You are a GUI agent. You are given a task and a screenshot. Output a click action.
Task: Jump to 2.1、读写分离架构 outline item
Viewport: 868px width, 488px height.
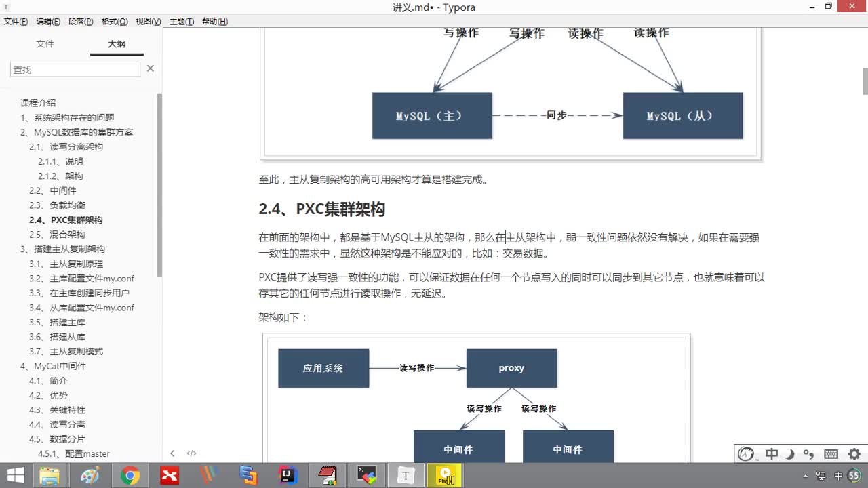[x=66, y=147]
